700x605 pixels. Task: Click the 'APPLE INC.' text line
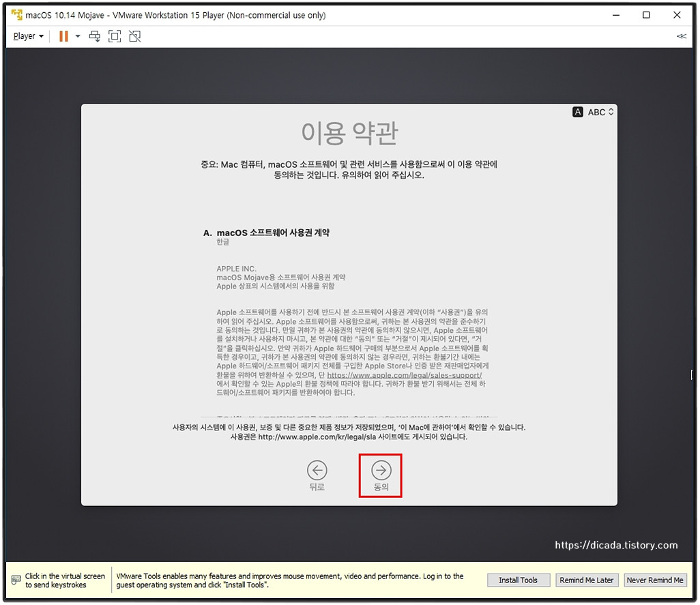(237, 269)
